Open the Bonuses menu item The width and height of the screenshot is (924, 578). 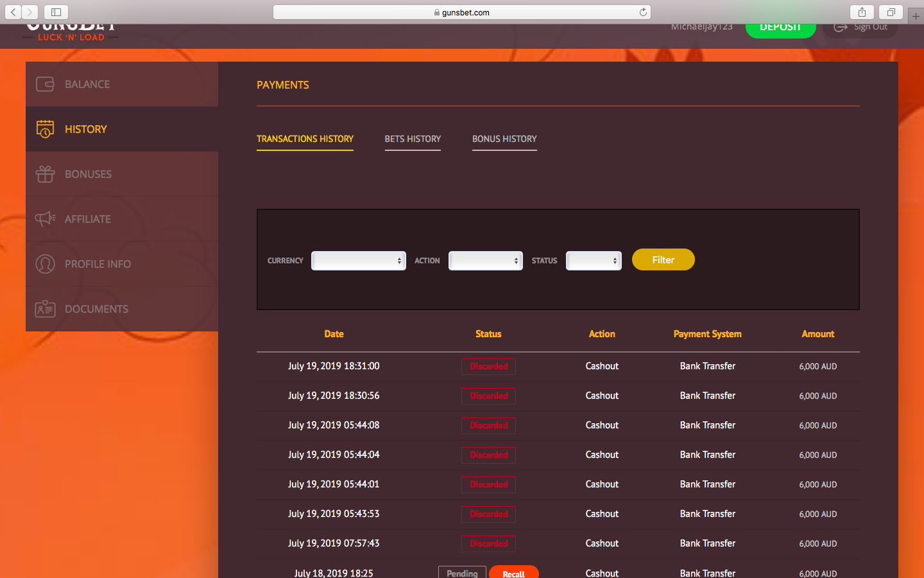coord(122,174)
